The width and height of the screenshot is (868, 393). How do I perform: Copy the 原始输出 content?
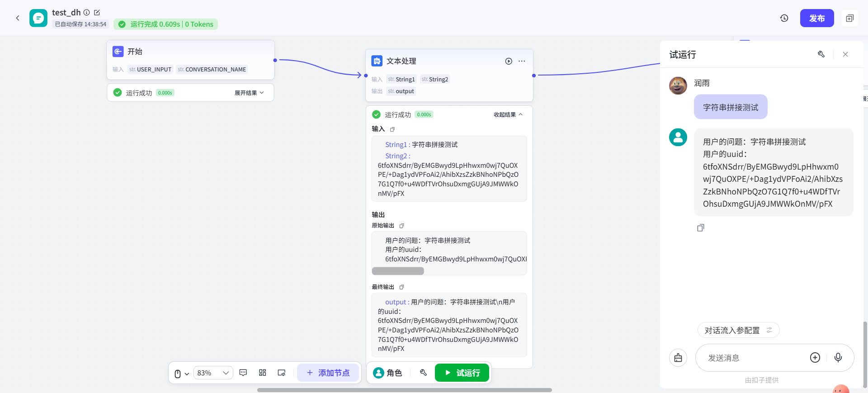coord(401,226)
